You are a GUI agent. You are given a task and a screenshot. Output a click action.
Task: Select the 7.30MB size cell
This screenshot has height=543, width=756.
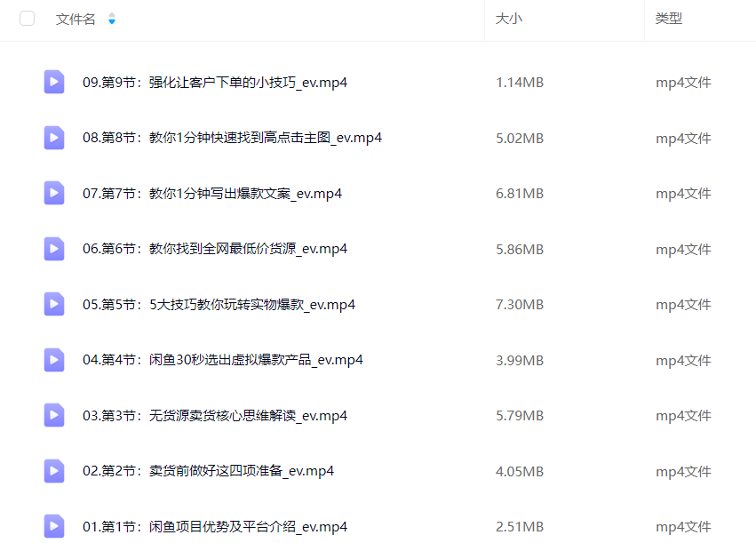[520, 304]
